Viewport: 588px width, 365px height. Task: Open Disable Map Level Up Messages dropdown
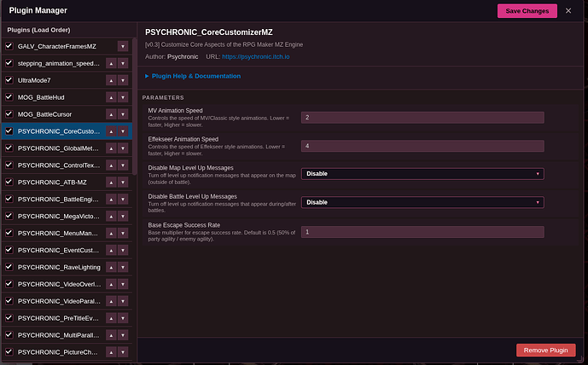[x=422, y=174]
